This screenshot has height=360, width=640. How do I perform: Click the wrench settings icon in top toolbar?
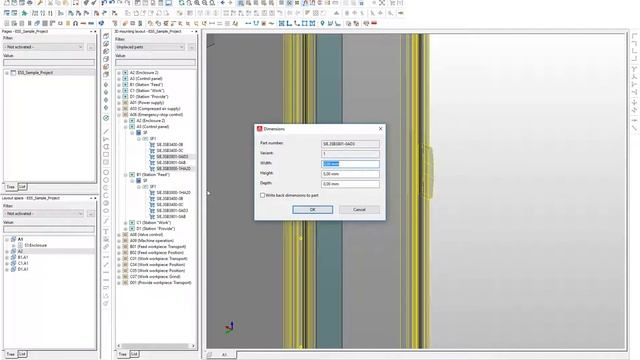click(x=40, y=3)
